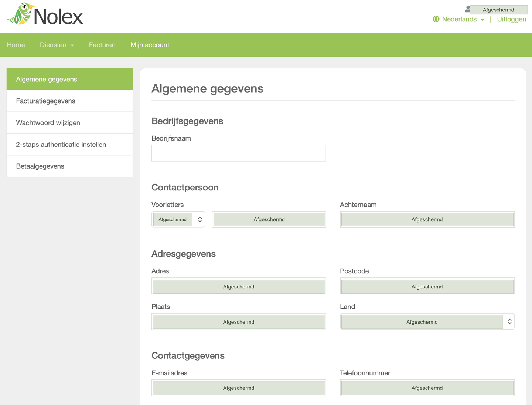Click the globe language icon
532x405 pixels.
[436, 19]
